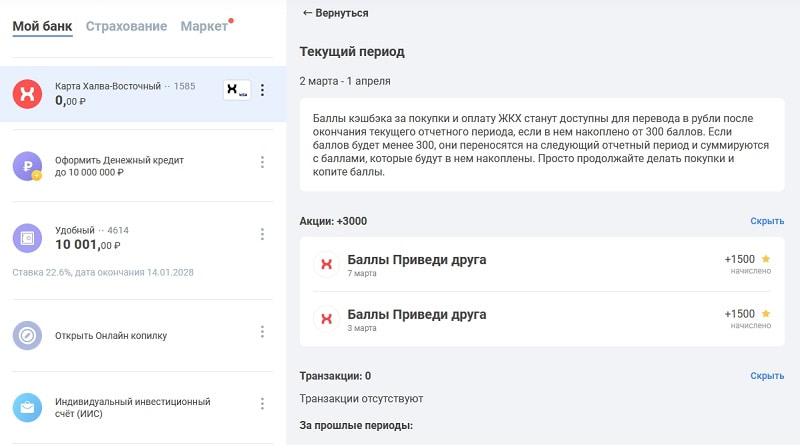Screen dimensions: 800x445
Task: Click the ИИС briefcase icon
Action: tap(28, 407)
